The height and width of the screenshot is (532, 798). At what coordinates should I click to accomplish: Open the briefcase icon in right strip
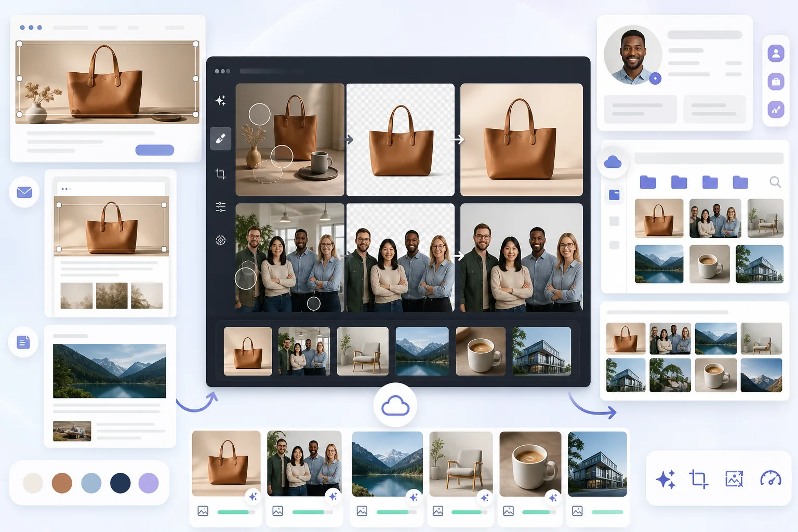coord(776,82)
